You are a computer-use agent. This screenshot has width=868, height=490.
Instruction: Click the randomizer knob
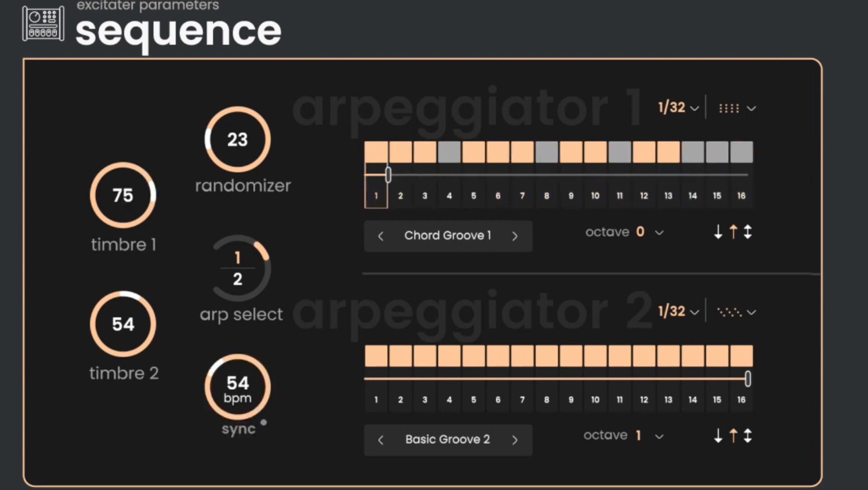237,139
